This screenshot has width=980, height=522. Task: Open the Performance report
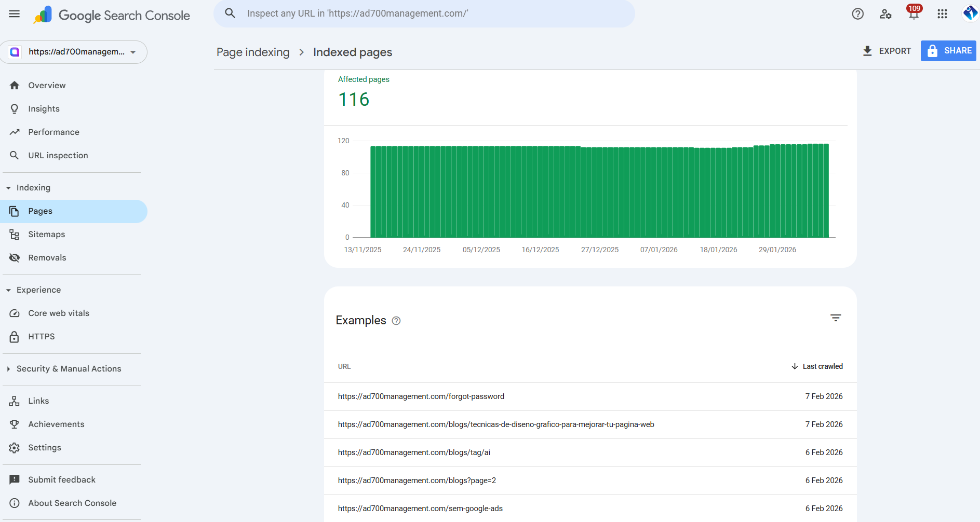click(53, 132)
